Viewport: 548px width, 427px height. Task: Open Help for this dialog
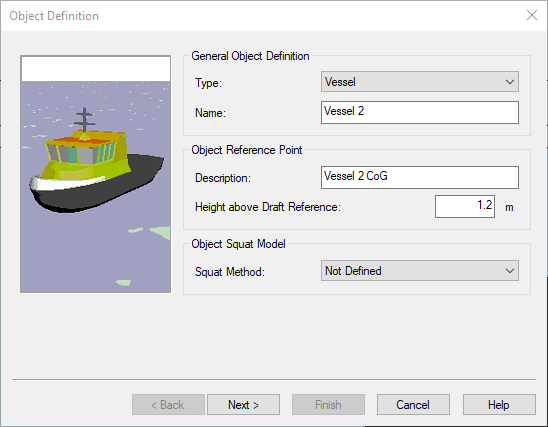click(x=499, y=405)
